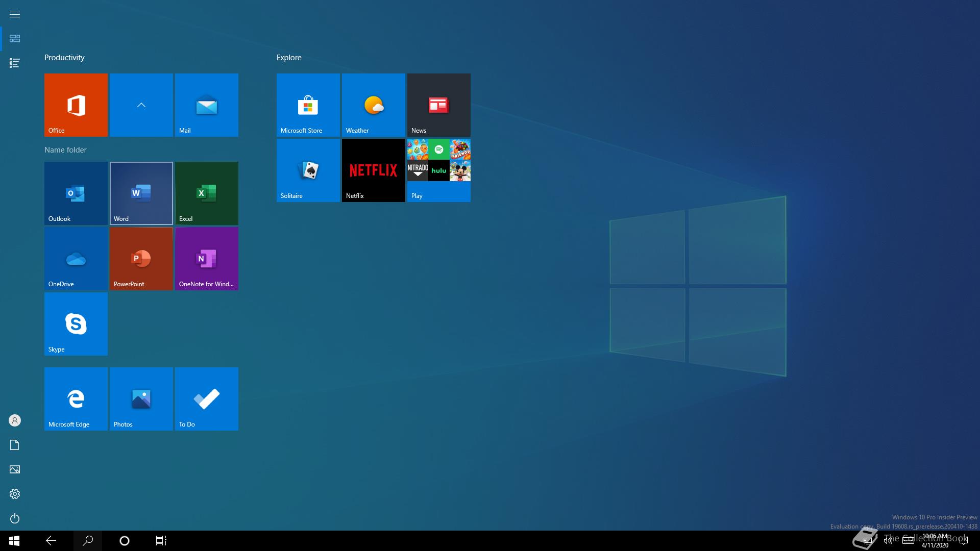Open the Action Center notifications
The width and height of the screenshot is (980, 551).
[x=964, y=541]
